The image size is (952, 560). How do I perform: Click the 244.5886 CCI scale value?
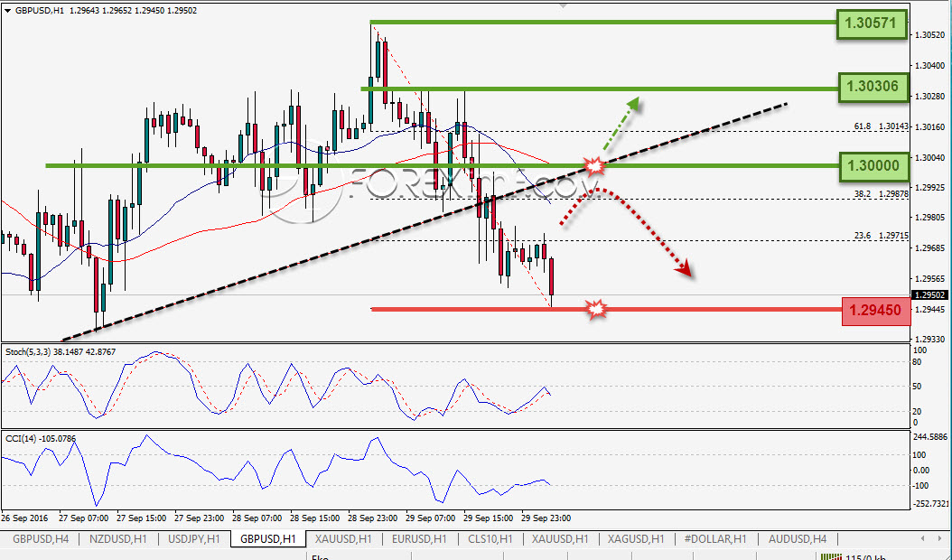click(929, 436)
